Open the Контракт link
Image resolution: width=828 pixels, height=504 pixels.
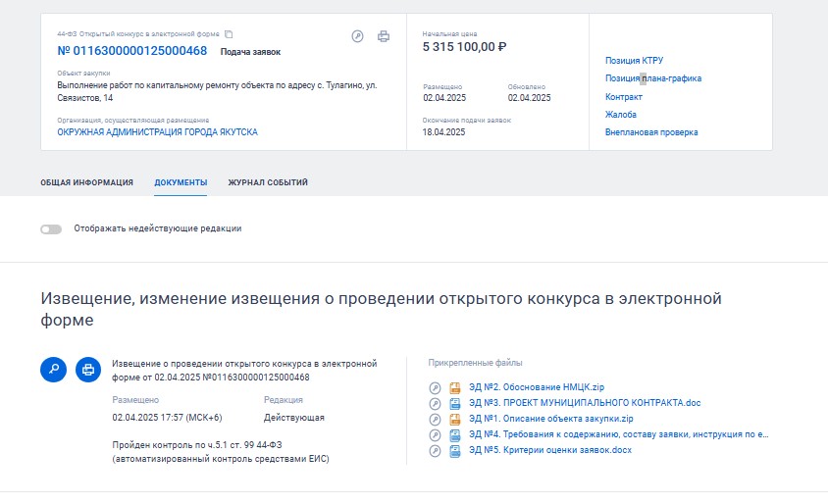click(x=624, y=96)
